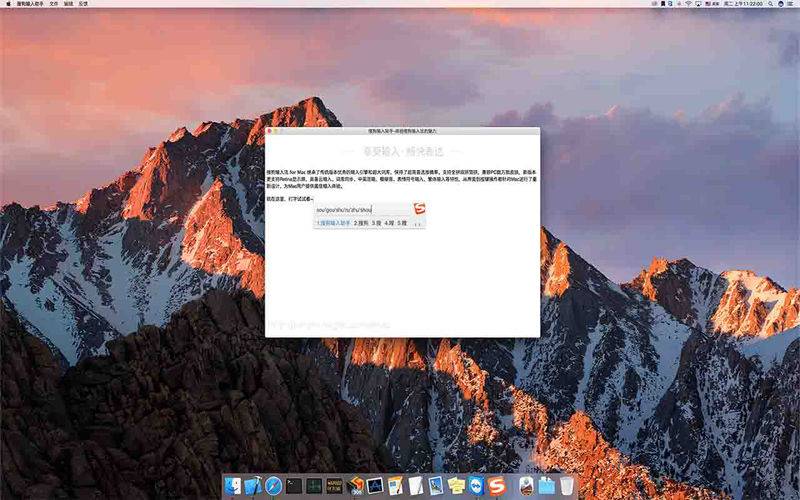Open the Trash in the Dock
The width and height of the screenshot is (800, 500).
567,486
